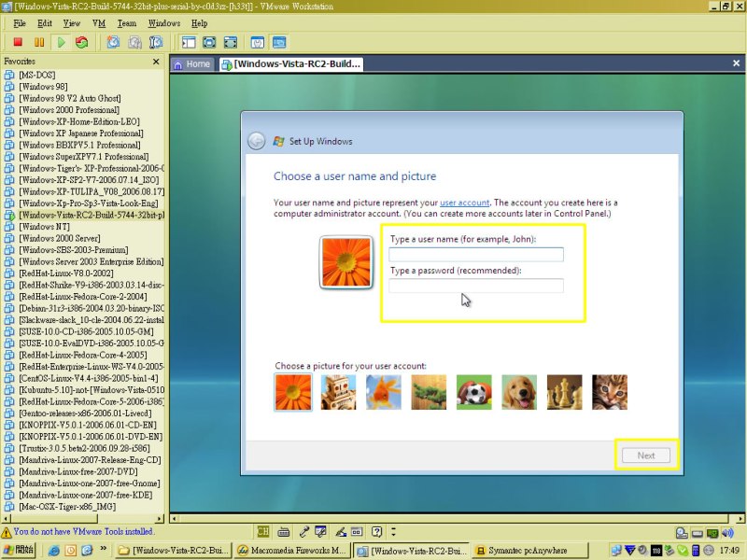Click the warning icon about VMware Tools
This screenshot has width=747, height=560.
point(7,532)
